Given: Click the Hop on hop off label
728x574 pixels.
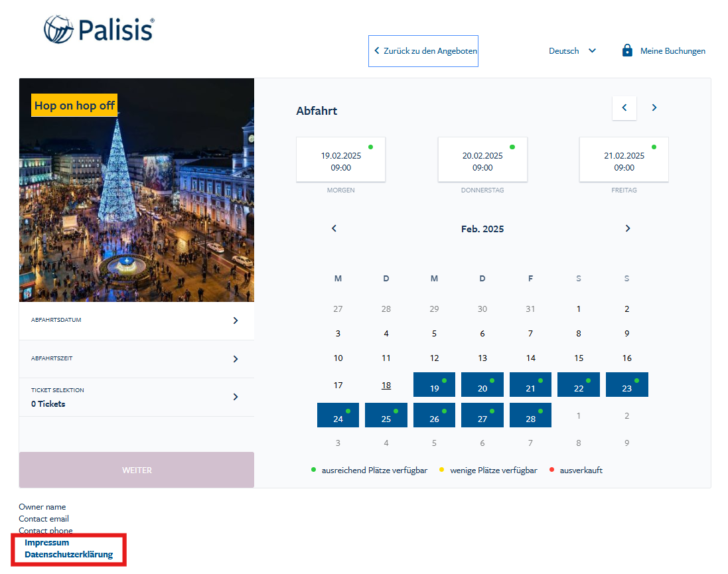Looking at the screenshot, I should click(x=74, y=106).
